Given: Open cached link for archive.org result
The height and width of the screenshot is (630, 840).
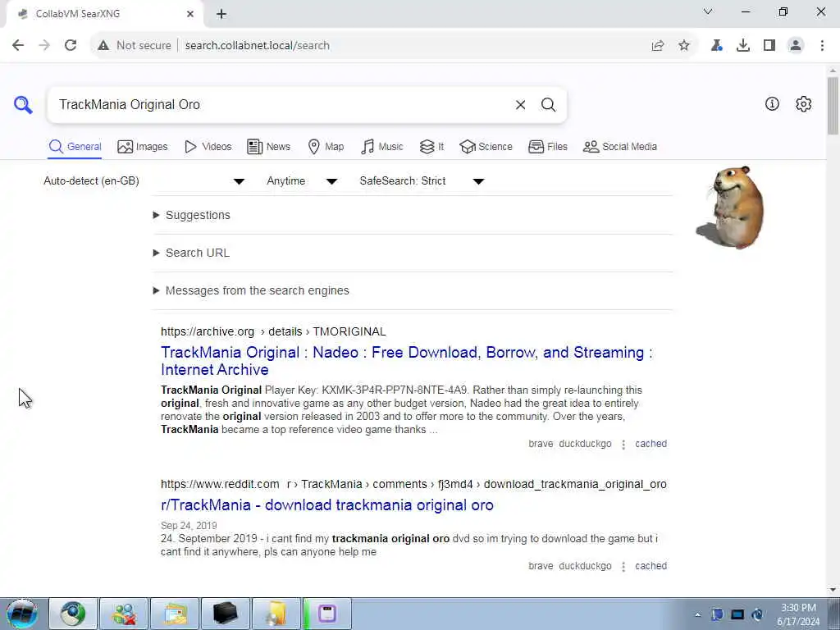Looking at the screenshot, I should tap(651, 444).
